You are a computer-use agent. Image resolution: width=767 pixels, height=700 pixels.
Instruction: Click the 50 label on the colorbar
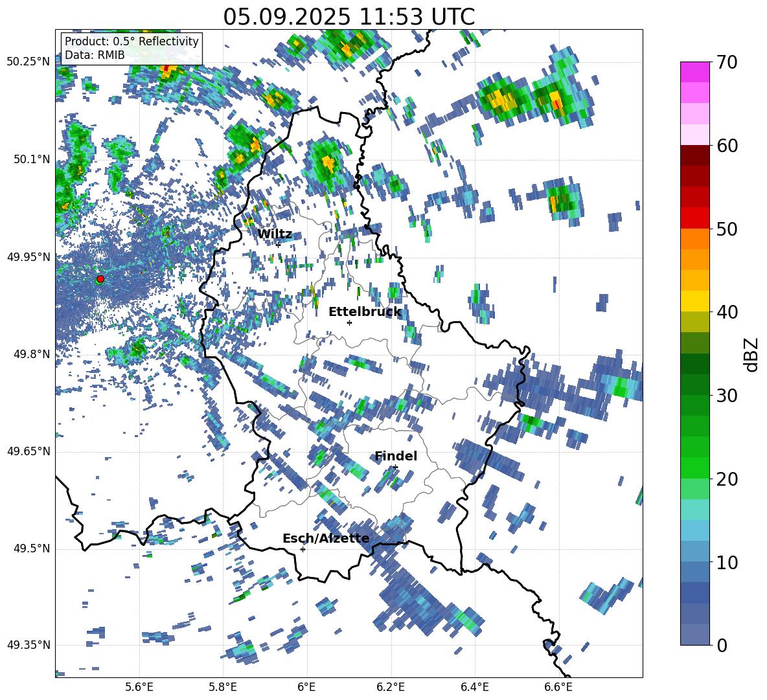(726, 229)
